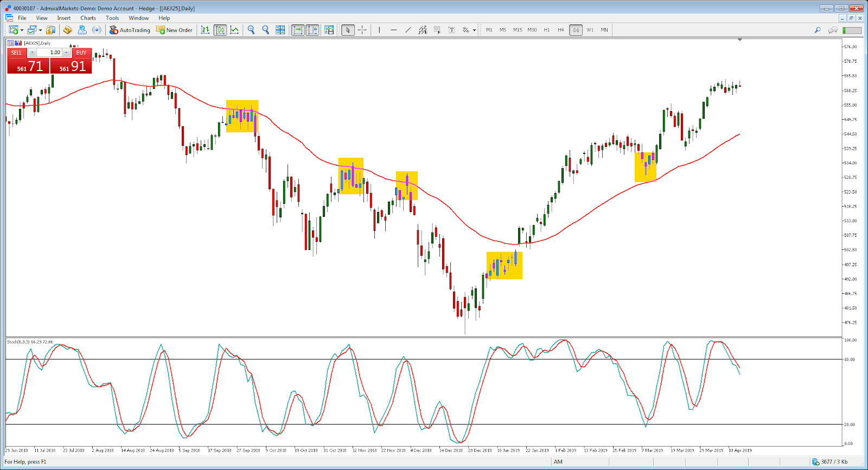
Task: Toggle chart auto scroll
Action: pos(298,30)
